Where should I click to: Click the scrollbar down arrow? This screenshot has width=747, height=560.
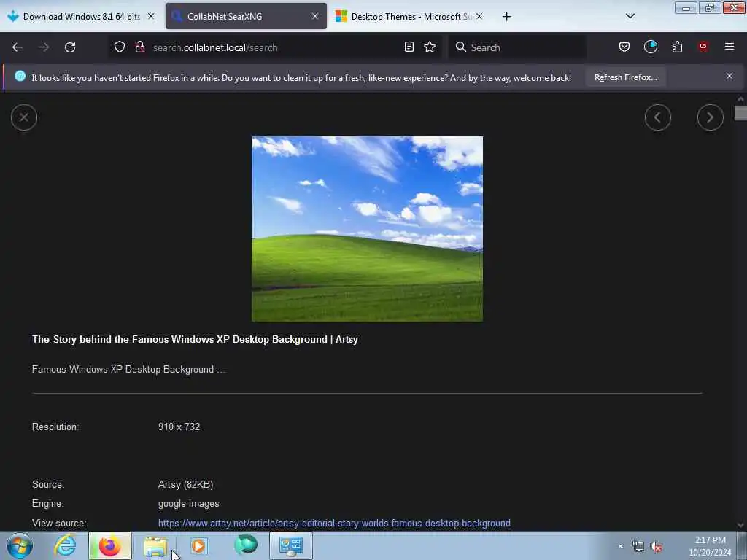[x=740, y=525]
